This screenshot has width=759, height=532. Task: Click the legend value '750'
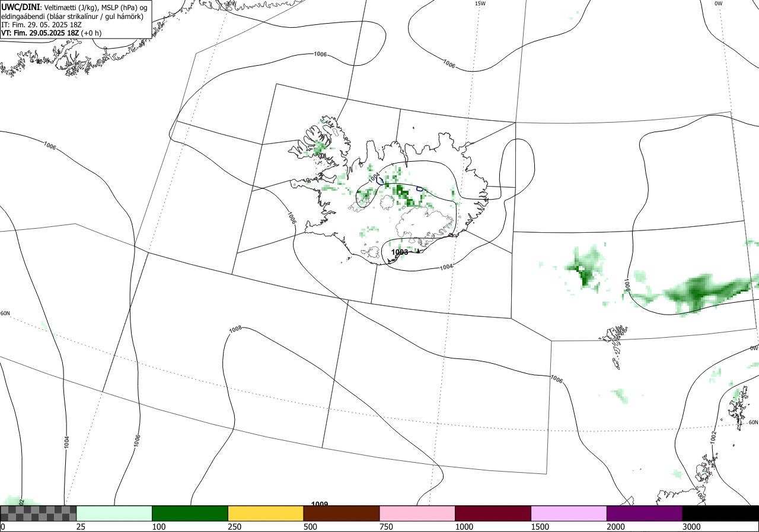pos(386,527)
